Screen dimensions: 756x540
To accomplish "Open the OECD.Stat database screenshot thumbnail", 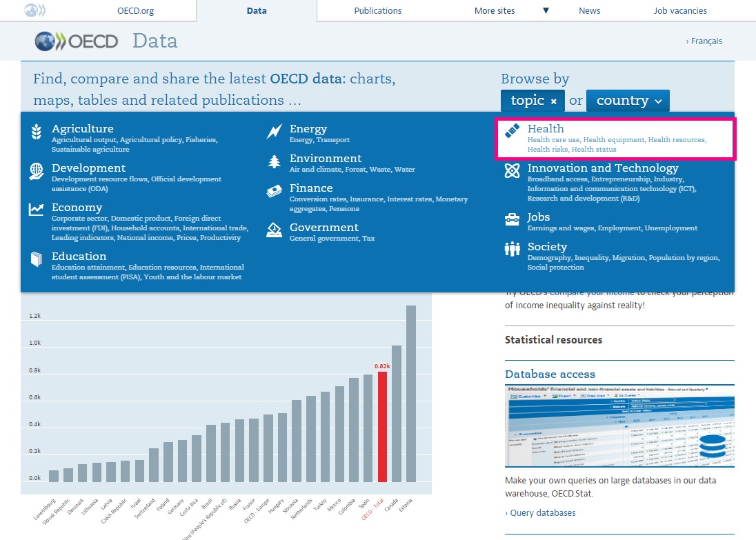I will pyautogui.click(x=619, y=426).
